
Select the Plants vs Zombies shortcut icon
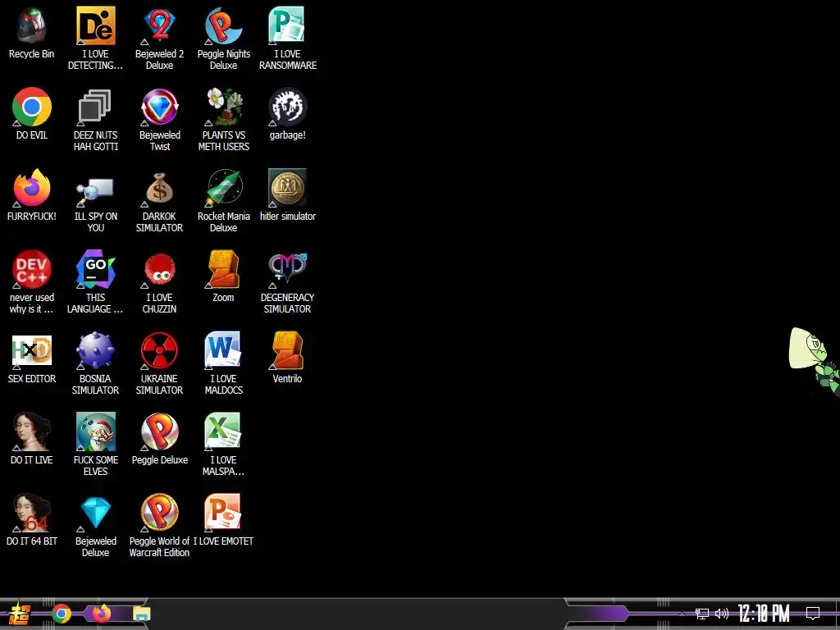point(223,107)
